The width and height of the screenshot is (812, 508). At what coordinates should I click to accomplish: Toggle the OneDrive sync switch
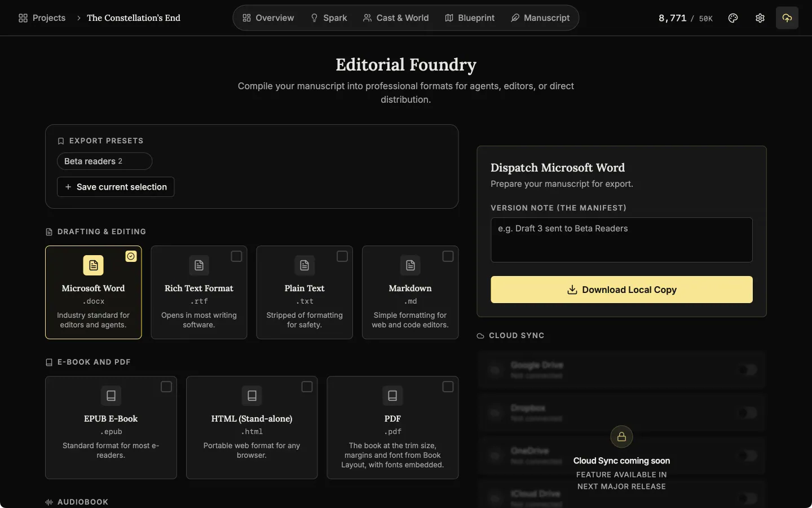click(748, 456)
